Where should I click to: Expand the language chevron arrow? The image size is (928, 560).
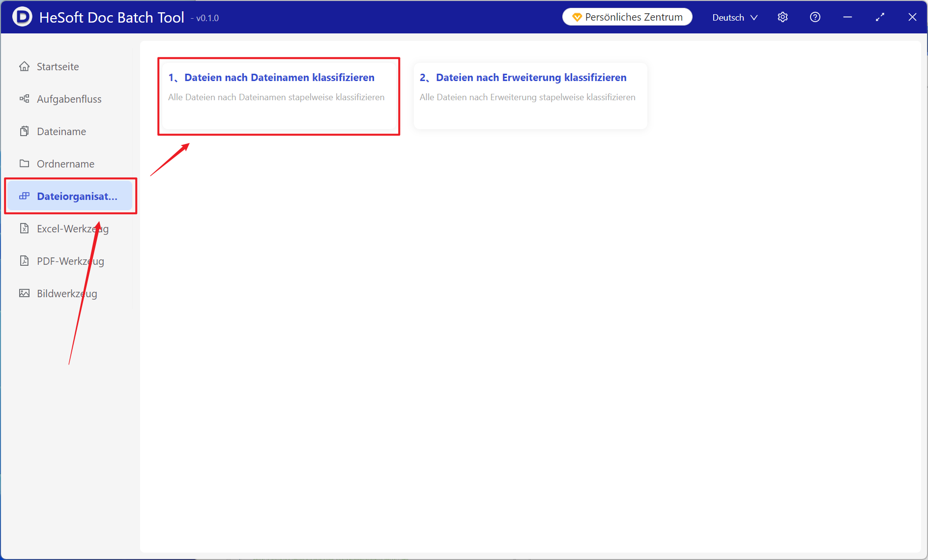pyautogui.click(x=754, y=18)
